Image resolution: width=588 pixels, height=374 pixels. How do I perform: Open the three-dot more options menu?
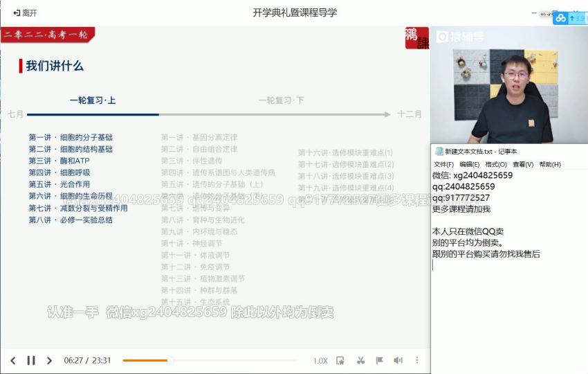(417, 360)
